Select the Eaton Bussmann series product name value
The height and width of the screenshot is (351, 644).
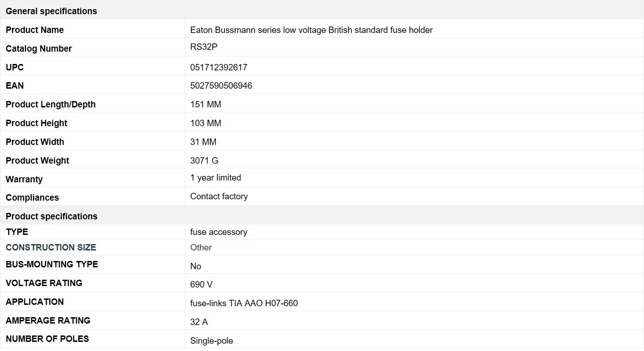(311, 30)
